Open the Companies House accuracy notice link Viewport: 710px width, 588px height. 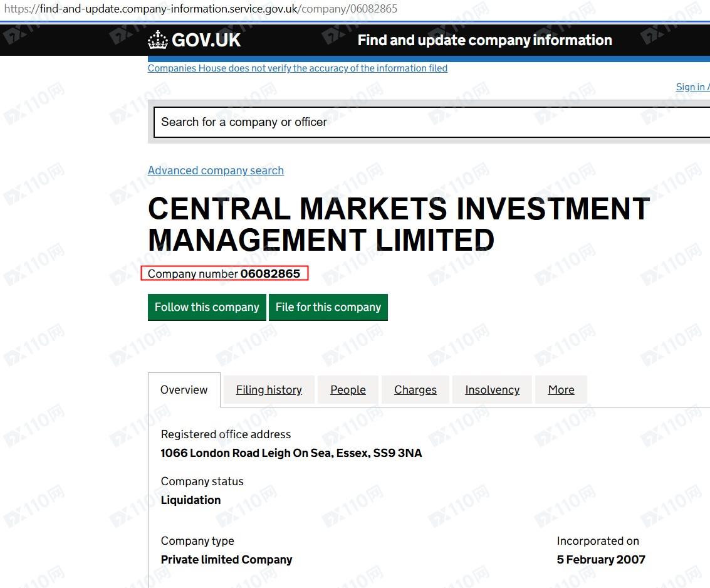(298, 68)
